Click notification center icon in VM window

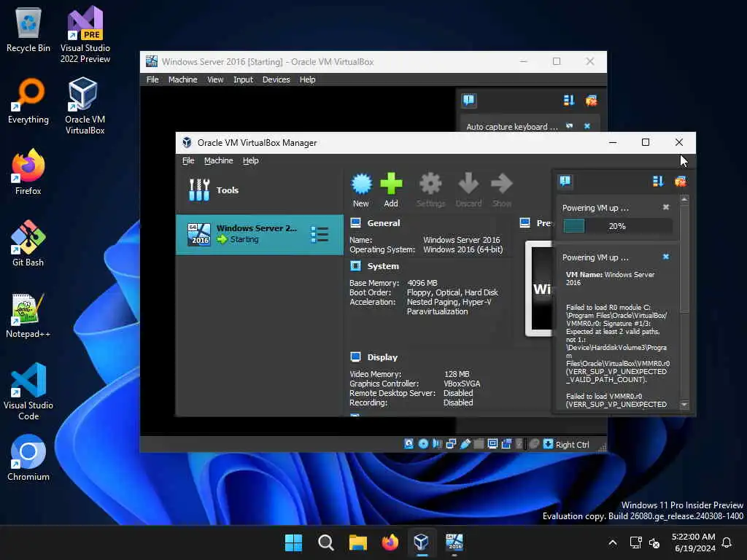coord(469,100)
